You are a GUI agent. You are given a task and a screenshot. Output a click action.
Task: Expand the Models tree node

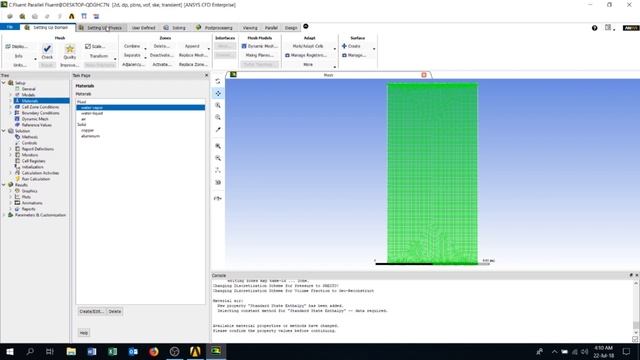coord(10,95)
